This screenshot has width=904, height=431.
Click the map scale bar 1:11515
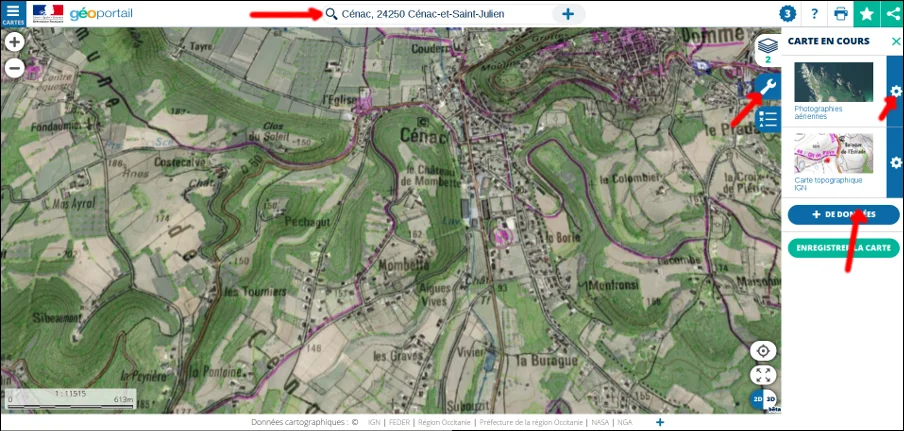pos(71,399)
